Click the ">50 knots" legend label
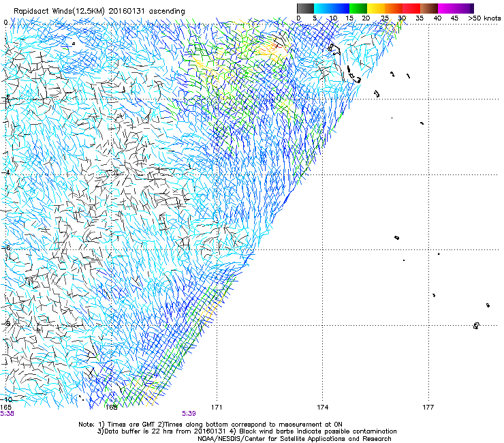Viewport: 504px width, 443px height. (x=484, y=18)
